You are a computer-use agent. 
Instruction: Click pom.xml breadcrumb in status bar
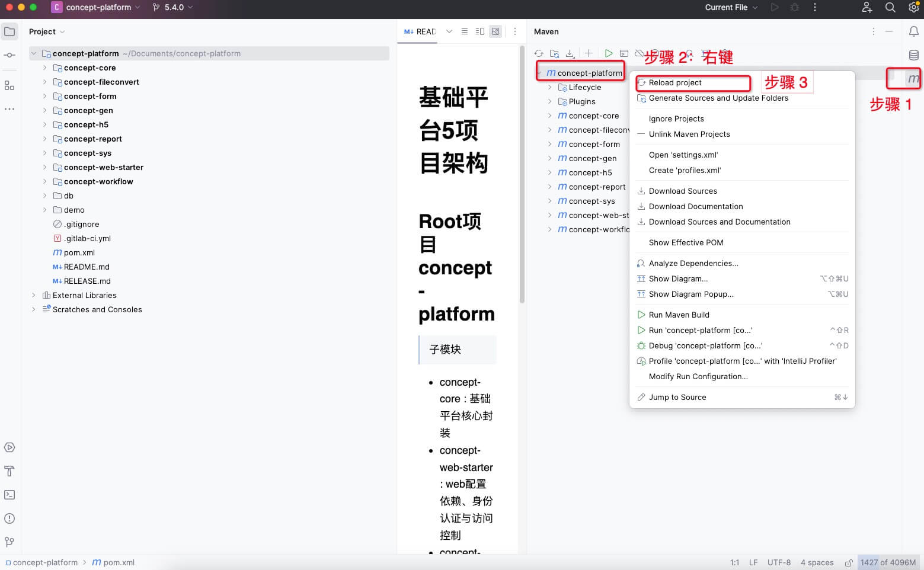click(113, 562)
